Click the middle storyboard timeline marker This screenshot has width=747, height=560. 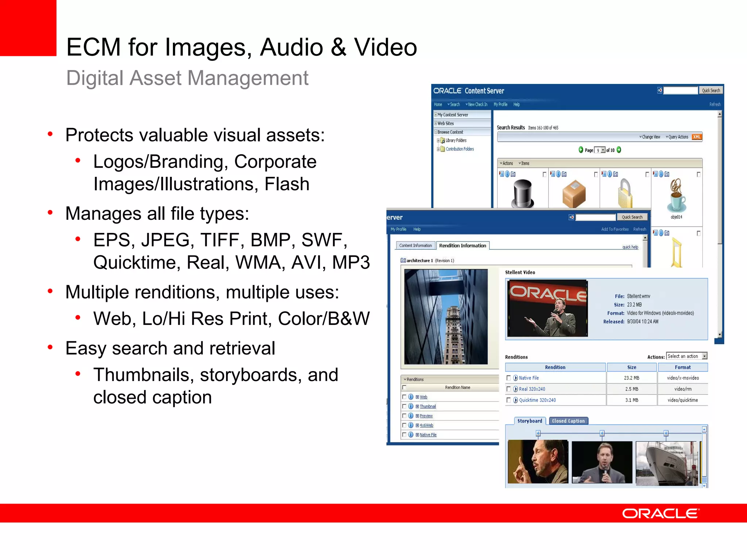click(602, 433)
